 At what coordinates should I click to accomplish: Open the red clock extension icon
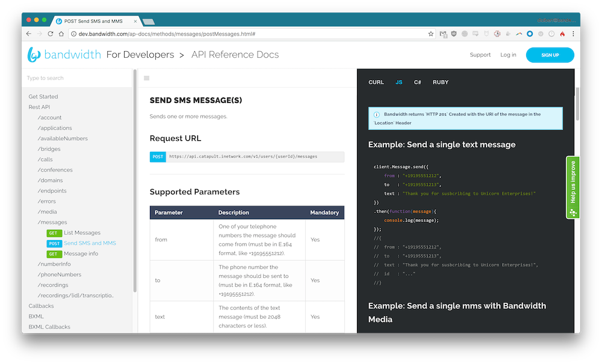point(497,34)
